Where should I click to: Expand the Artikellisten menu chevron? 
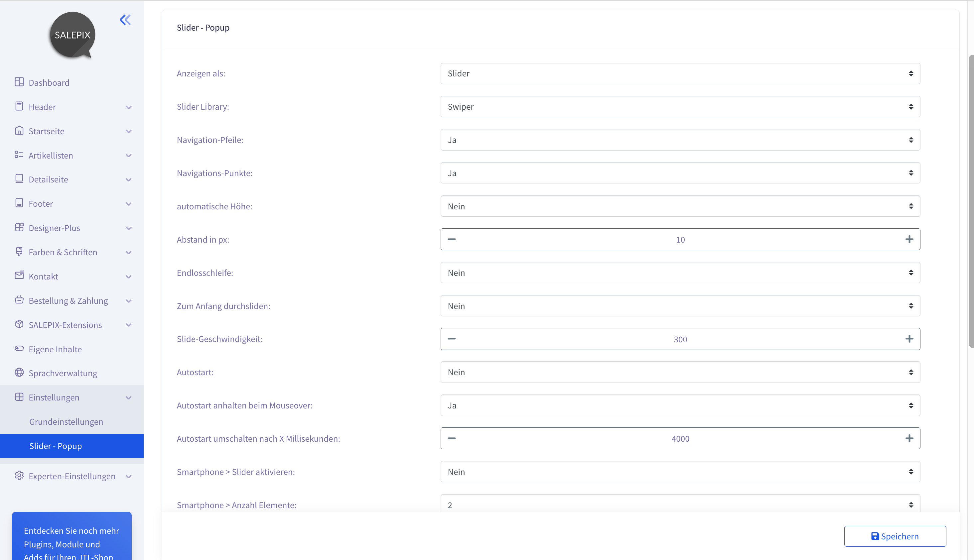pyautogui.click(x=129, y=156)
